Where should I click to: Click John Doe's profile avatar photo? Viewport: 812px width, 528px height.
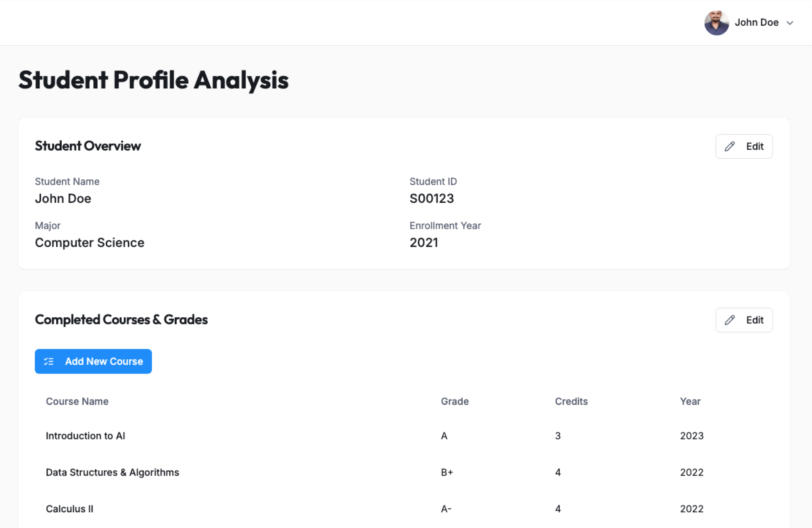tap(716, 23)
